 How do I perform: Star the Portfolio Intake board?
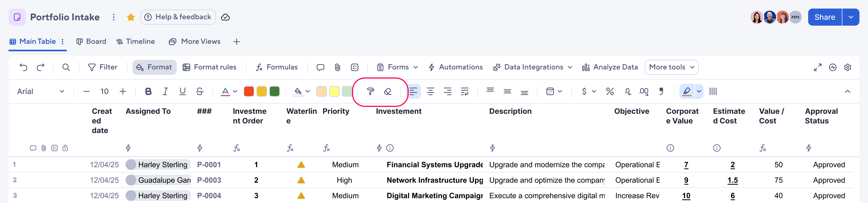(x=131, y=17)
